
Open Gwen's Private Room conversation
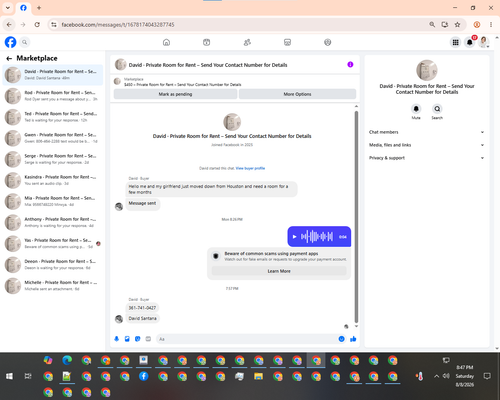point(53,138)
